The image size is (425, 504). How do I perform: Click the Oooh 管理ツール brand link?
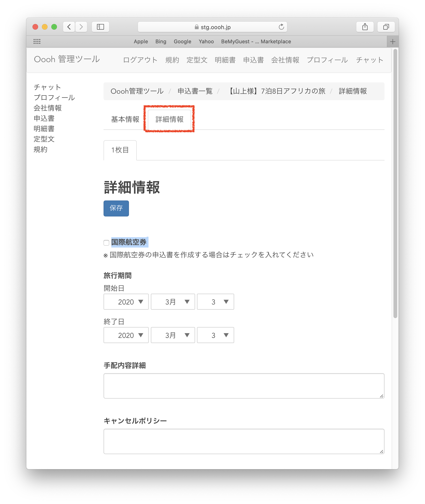[67, 59]
